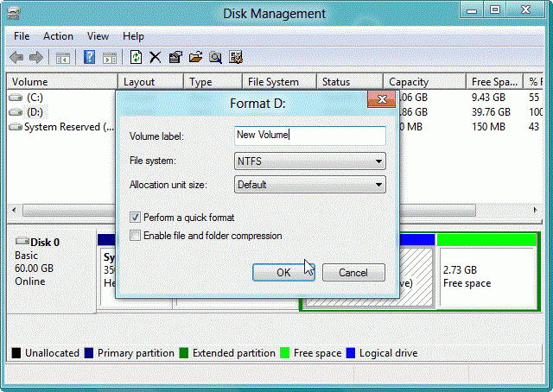Open the Allocation unit size dropdown
This screenshot has height=392, width=553.
[x=310, y=185]
